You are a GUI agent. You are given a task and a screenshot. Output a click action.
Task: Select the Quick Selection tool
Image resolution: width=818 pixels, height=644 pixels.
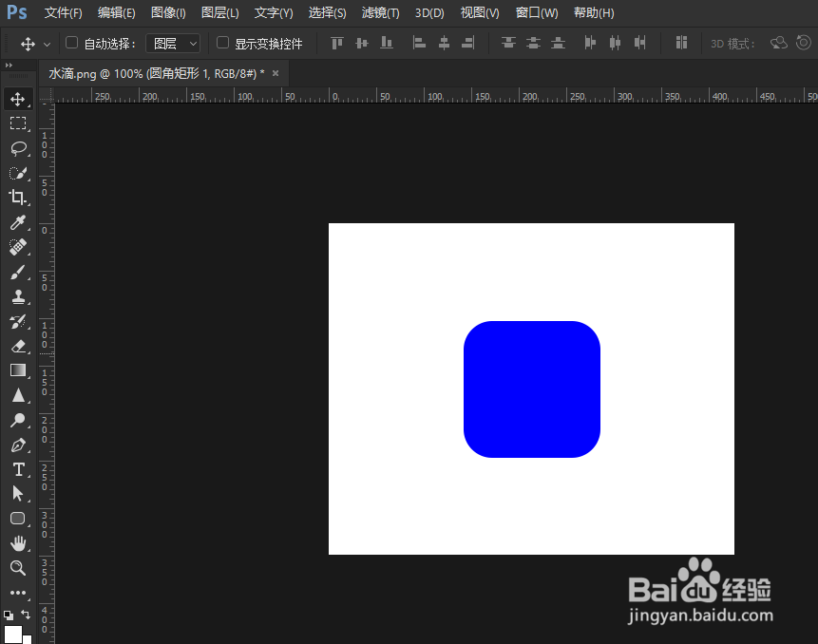click(x=18, y=173)
